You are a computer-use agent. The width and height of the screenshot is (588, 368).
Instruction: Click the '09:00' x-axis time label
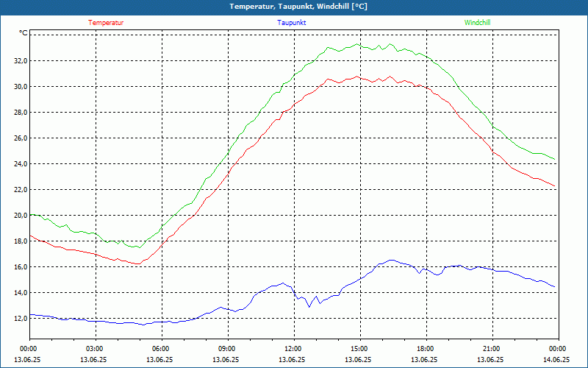click(x=227, y=349)
